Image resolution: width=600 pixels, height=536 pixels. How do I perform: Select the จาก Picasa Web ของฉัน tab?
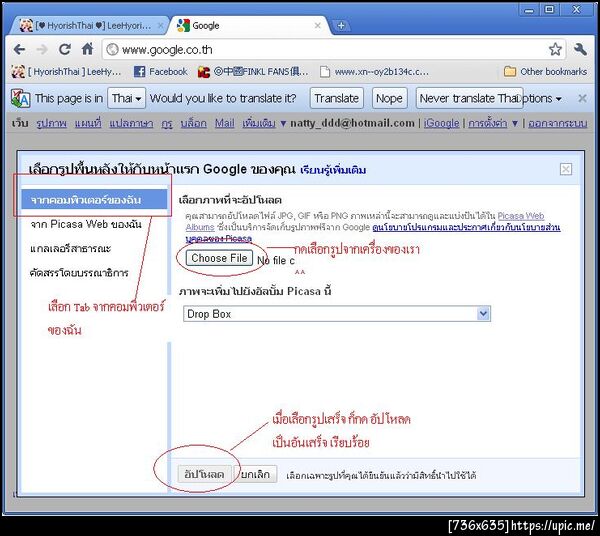coord(86,224)
